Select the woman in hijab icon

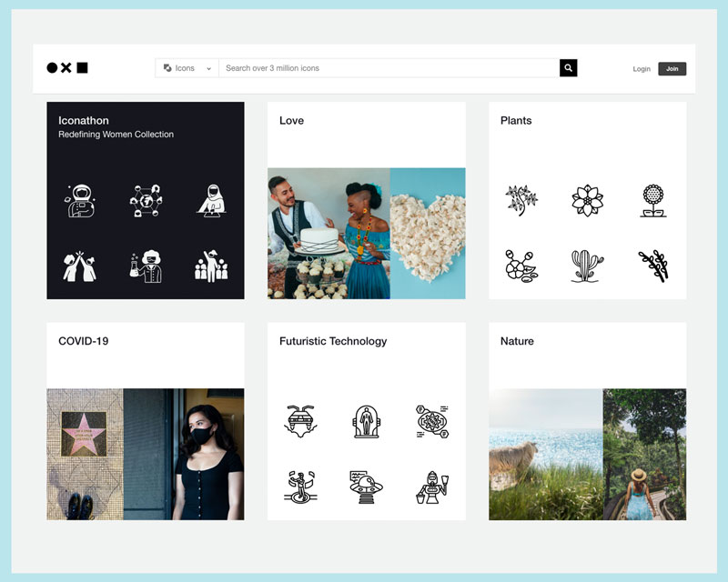pyautogui.click(x=212, y=200)
